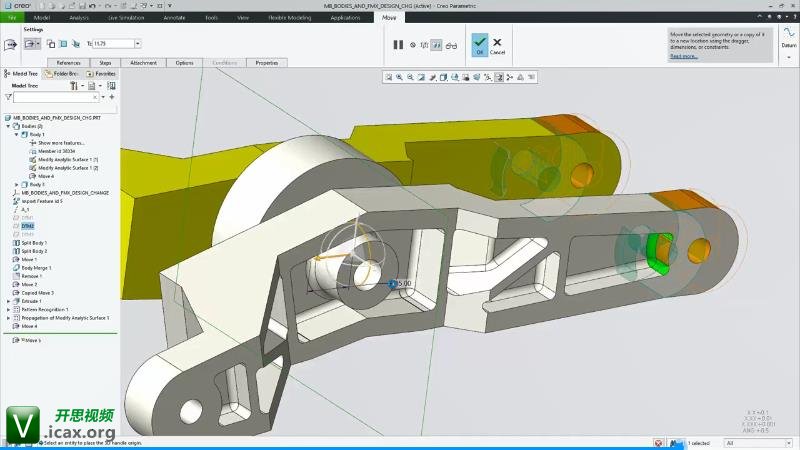Click the glasses preview icon
Image resolution: width=800 pixels, height=450 pixels.
[450, 45]
